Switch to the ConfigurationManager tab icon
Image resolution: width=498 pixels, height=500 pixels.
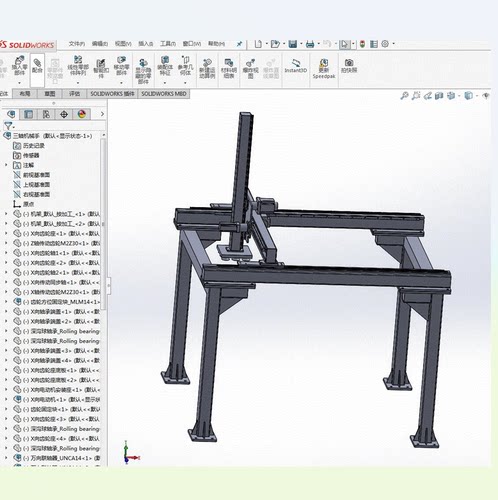46,114
